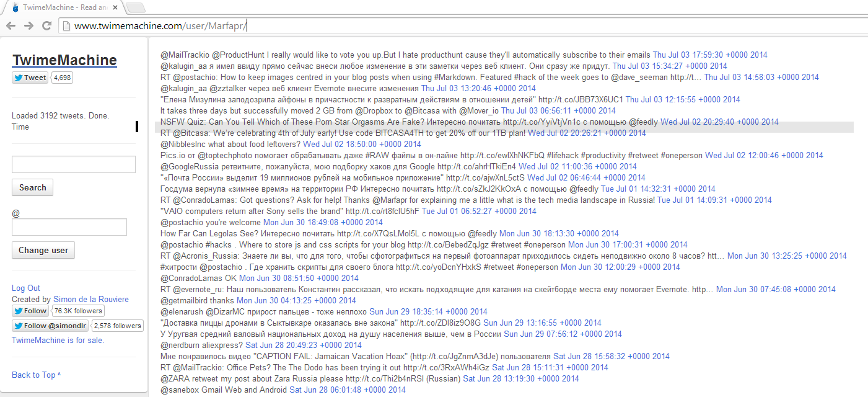Open timestamp Thu Jul 03 06:56:11 2014
868x397 pixels.
(x=558, y=110)
